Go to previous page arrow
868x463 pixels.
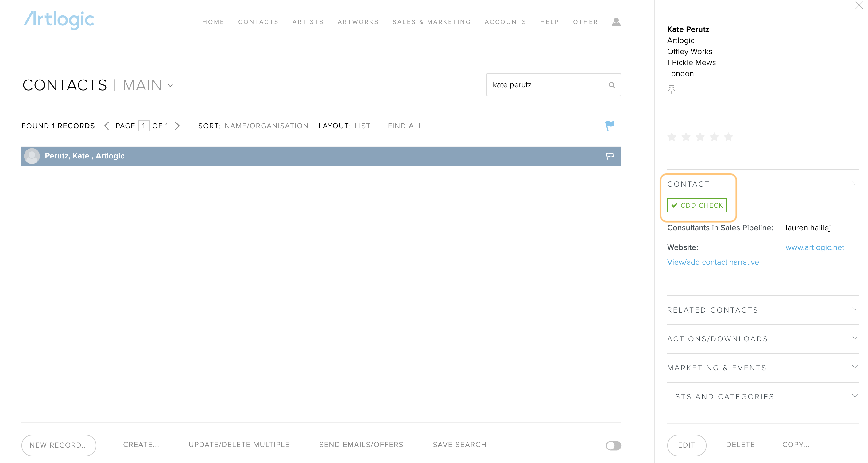click(107, 126)
